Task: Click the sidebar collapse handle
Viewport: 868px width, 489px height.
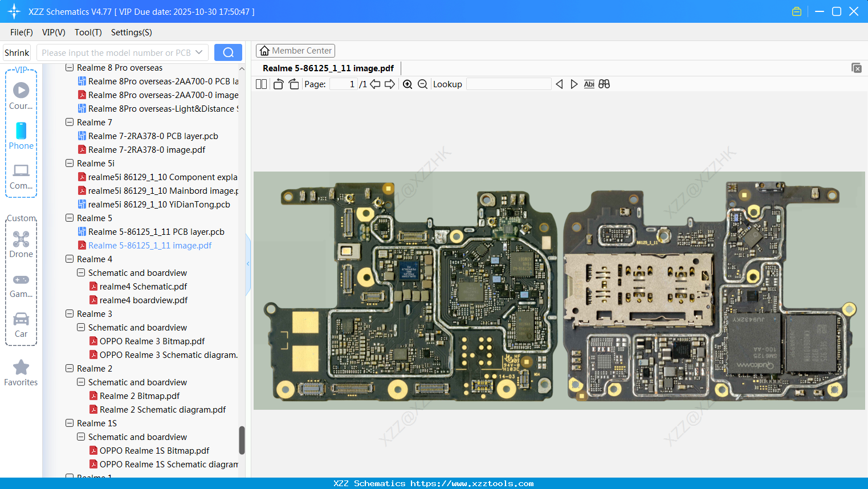Action: click(248, 264)
